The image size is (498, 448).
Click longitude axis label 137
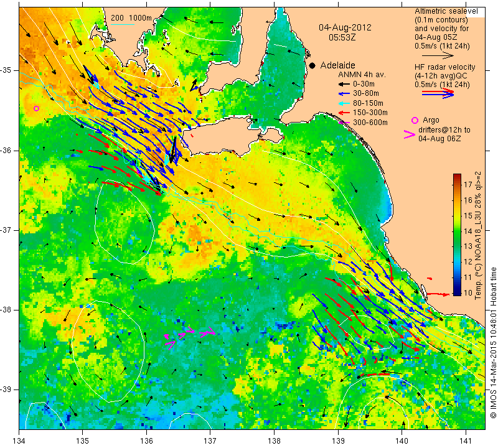(x=210, y=441)
